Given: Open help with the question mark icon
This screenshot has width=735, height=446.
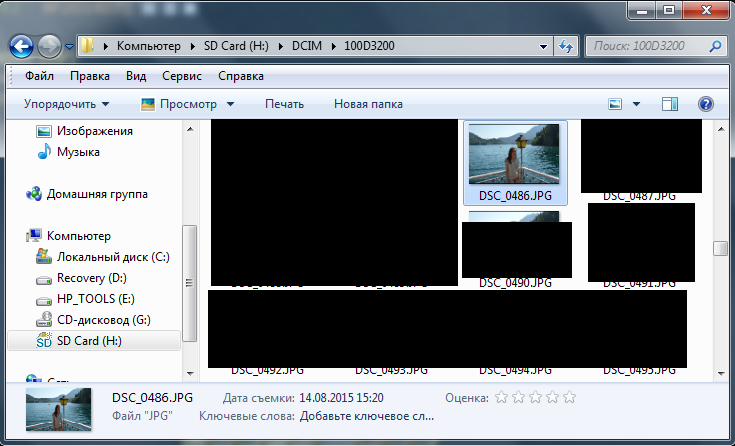Looking at the screenshot, I should 705,104.
